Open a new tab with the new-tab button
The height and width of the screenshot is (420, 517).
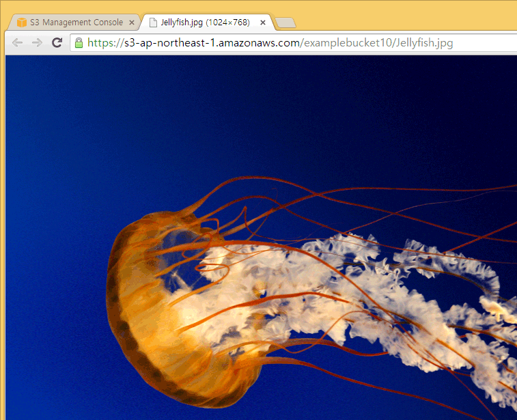[285, 23]
